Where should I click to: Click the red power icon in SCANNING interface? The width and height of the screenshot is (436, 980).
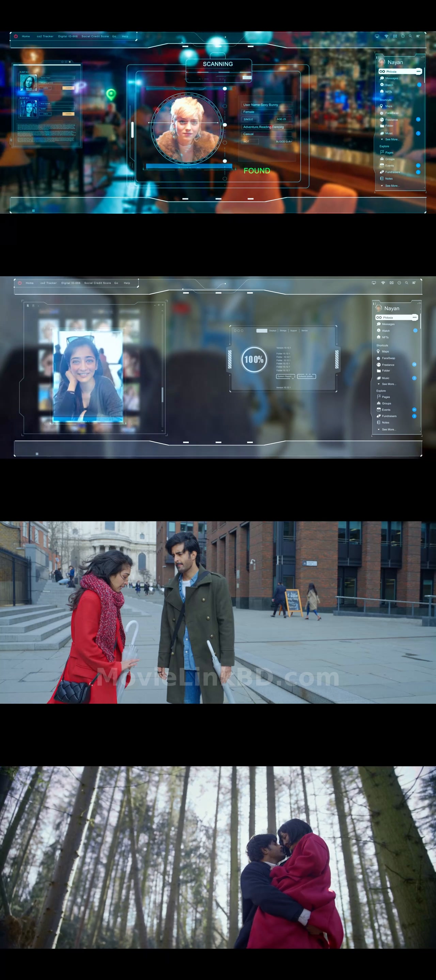pos(16,36)
